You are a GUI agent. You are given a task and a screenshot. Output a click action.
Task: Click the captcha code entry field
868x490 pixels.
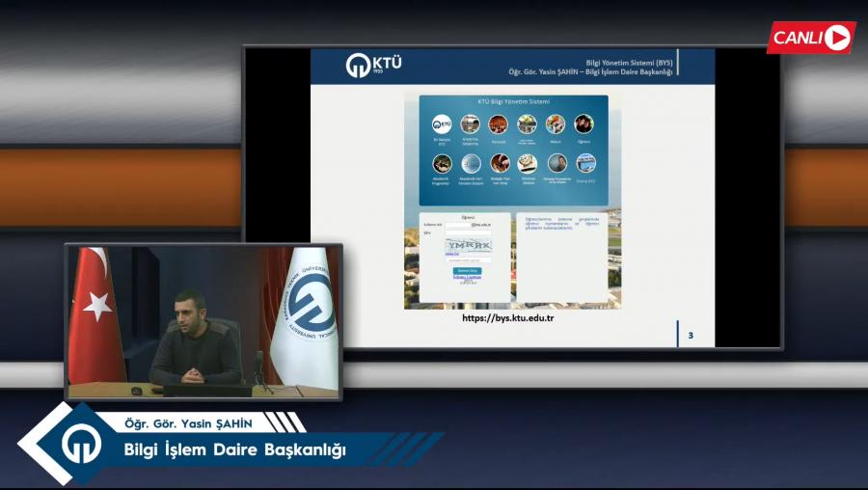[468, 260]
